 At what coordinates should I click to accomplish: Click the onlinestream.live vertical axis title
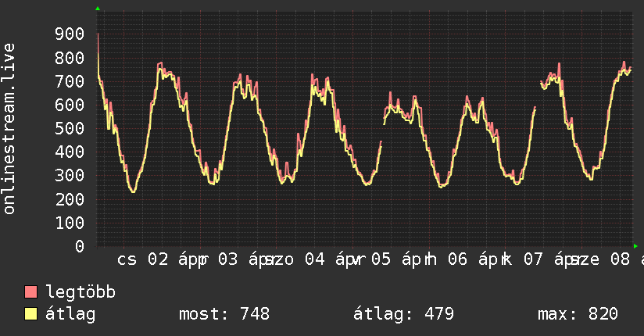pyautogui.click(x=9, y=129)
